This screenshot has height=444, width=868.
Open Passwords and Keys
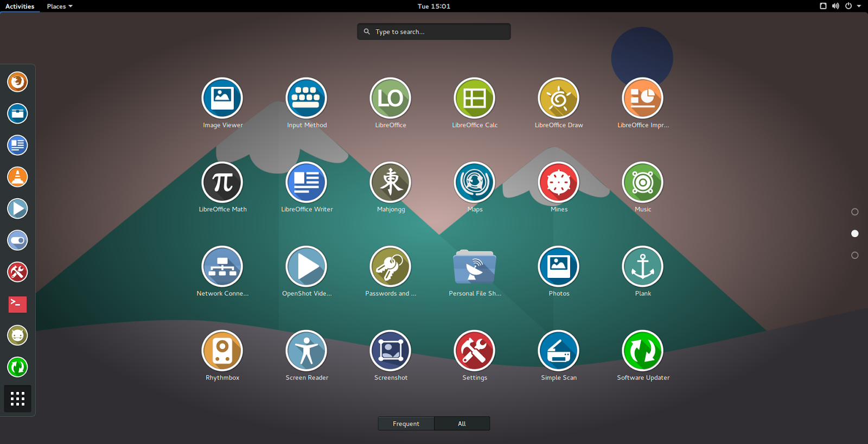[391, 267]
